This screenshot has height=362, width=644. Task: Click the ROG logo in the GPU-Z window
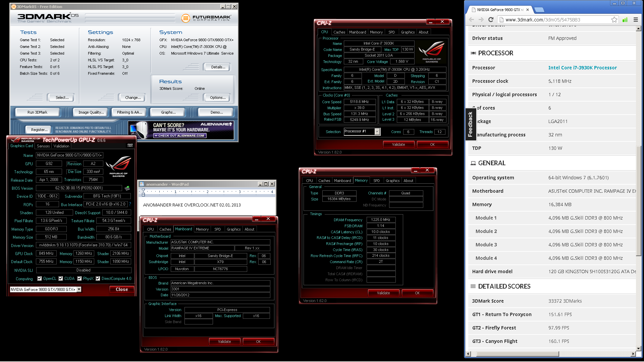click(118, 166)
